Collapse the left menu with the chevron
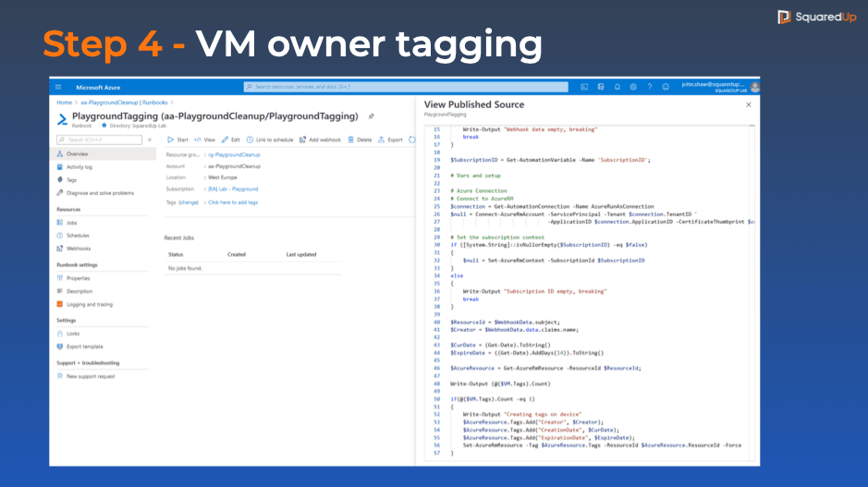 [x=150, y=140]
